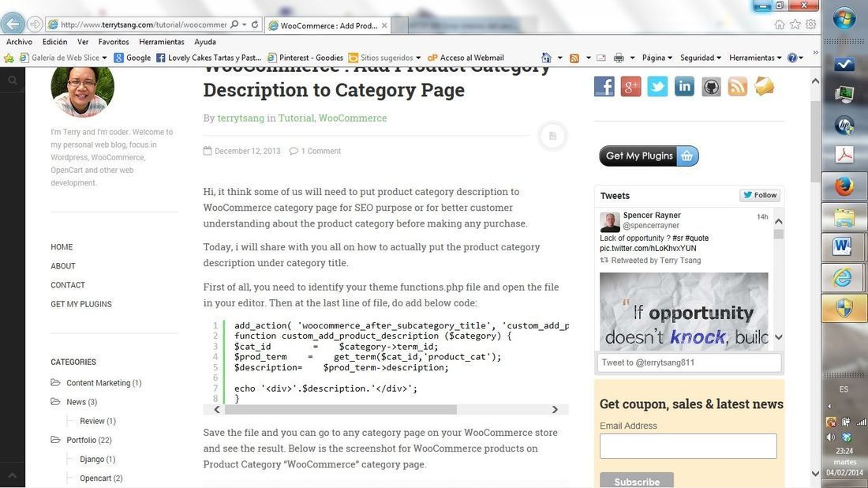868x488 pixels.
Task: Click the page vertical scrollbar down arrow
Action: click(815, 473)
